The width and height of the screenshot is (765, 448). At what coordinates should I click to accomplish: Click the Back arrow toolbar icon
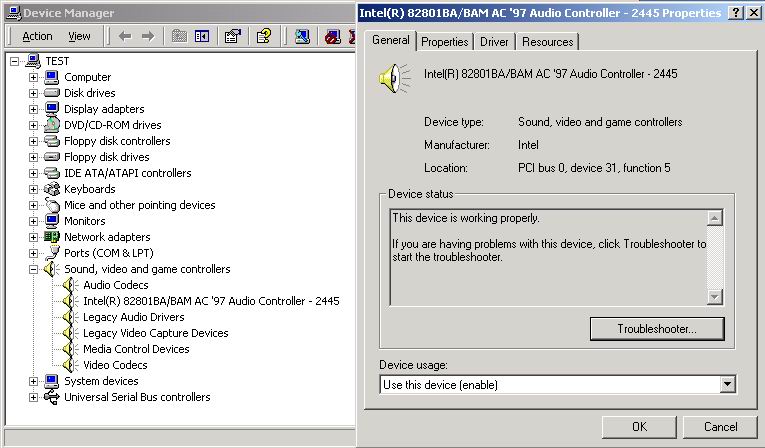coord(125,36)
